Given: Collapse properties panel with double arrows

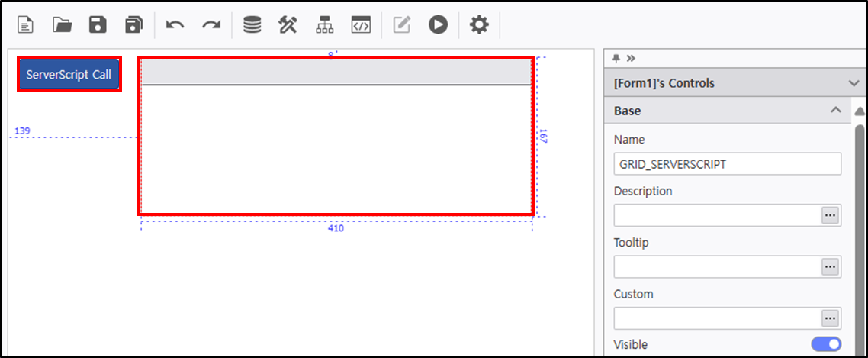Looking at the screenshot, I should (x=631, y=58).
